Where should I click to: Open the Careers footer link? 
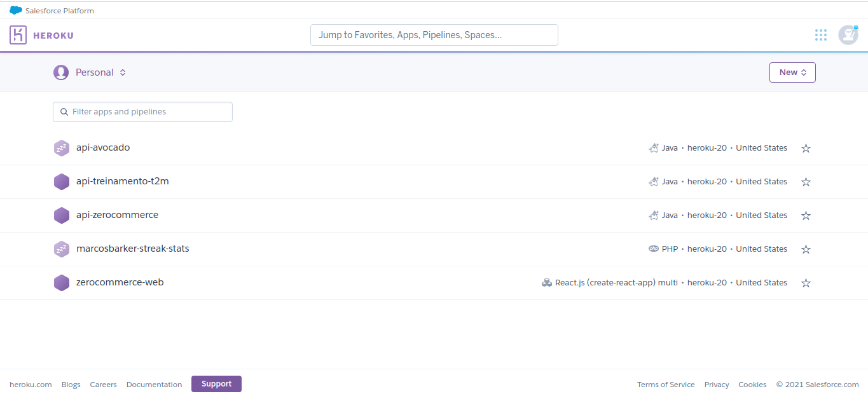[x=104, y=385]
